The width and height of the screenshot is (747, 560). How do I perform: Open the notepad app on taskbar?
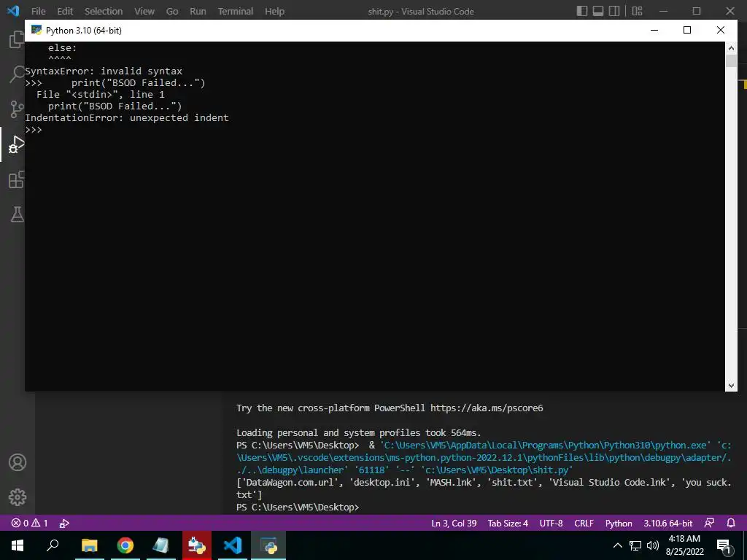pos(161,545)
